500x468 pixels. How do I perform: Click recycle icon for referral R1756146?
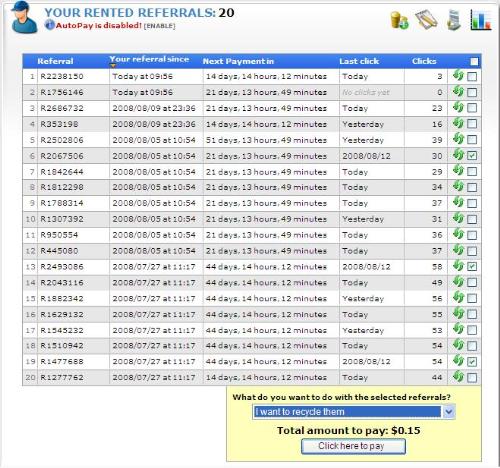(x=458, y=92)
